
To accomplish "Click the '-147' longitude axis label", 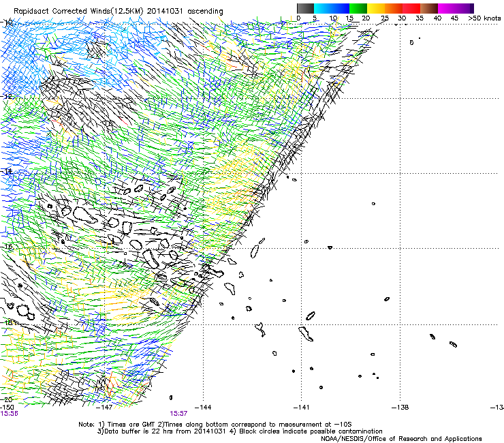I will pyautogui.click(x=104, y=408).
